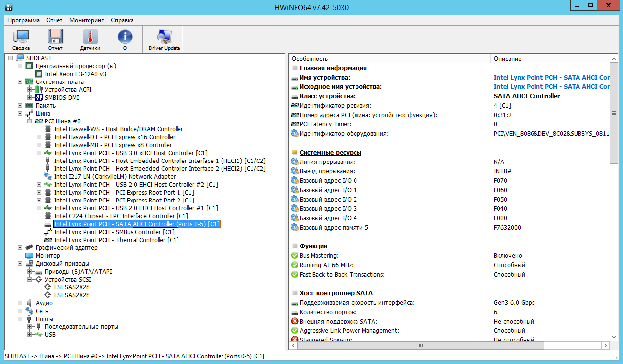Click the F7632000 memory address value
The height and width of the screenshot is (364, 623).
tap(507, 228)
